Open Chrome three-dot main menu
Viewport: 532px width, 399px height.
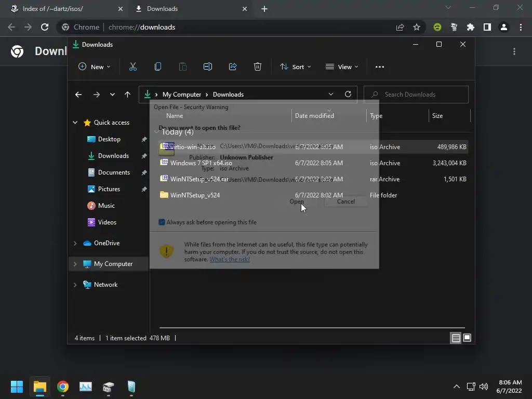pos(521,27)
